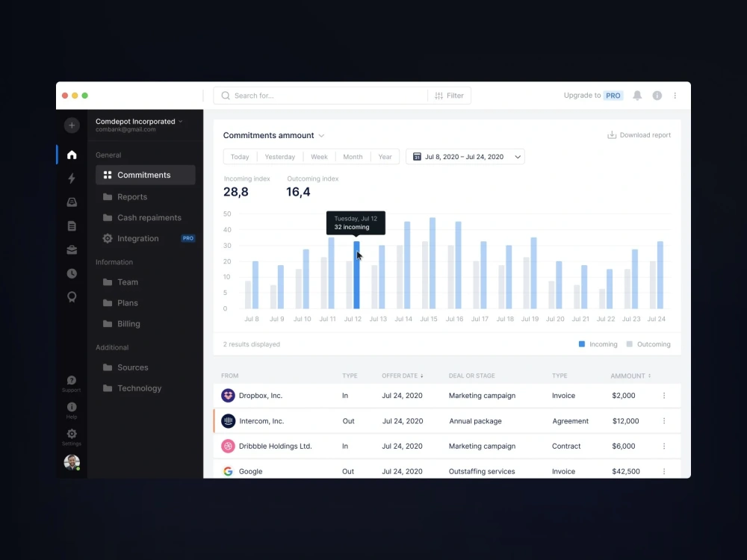The image size is (747, 560).
Task: Click the notifications bell icon
Action: click(637, 96)
